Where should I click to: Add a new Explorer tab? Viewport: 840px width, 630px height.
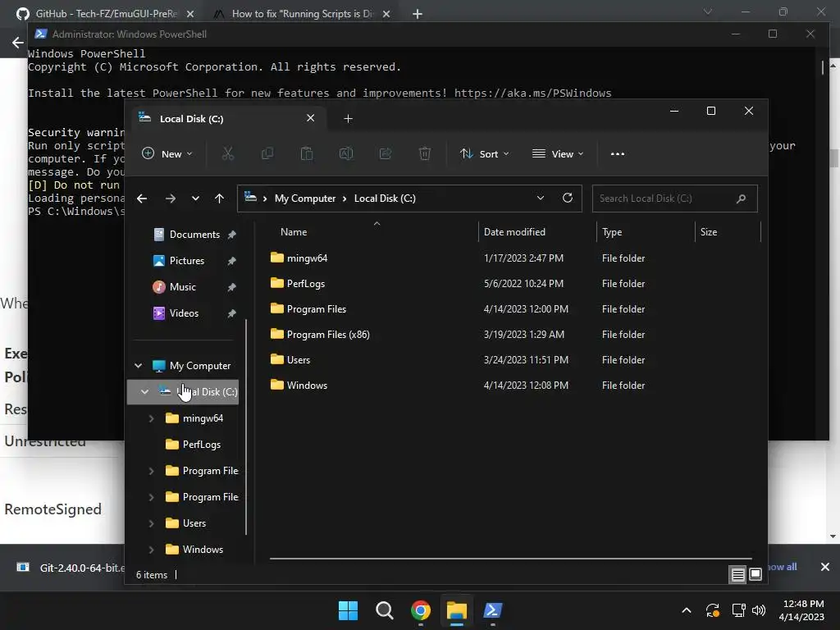coord(348,118)
